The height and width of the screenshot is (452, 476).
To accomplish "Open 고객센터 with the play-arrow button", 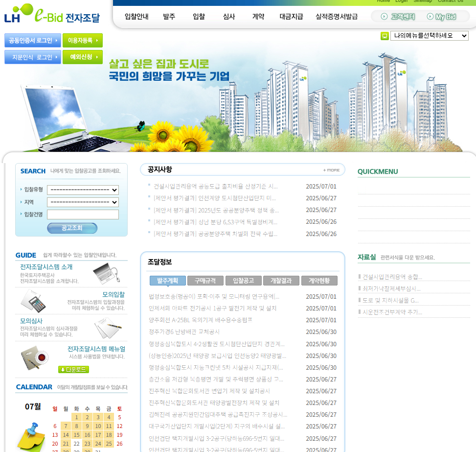I will pos(398,17).
